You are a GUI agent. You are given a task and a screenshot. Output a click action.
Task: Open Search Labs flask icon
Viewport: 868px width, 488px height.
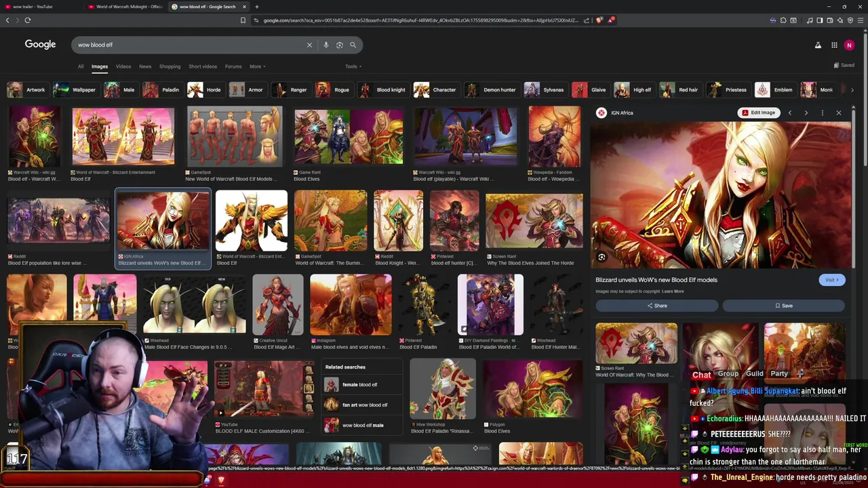(818, 45)
